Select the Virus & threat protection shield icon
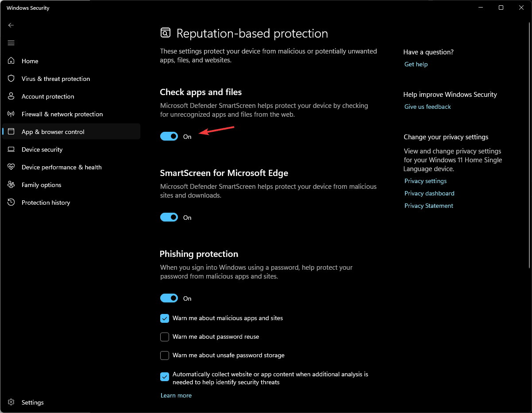The image size is (532, 413). (12, 79)
